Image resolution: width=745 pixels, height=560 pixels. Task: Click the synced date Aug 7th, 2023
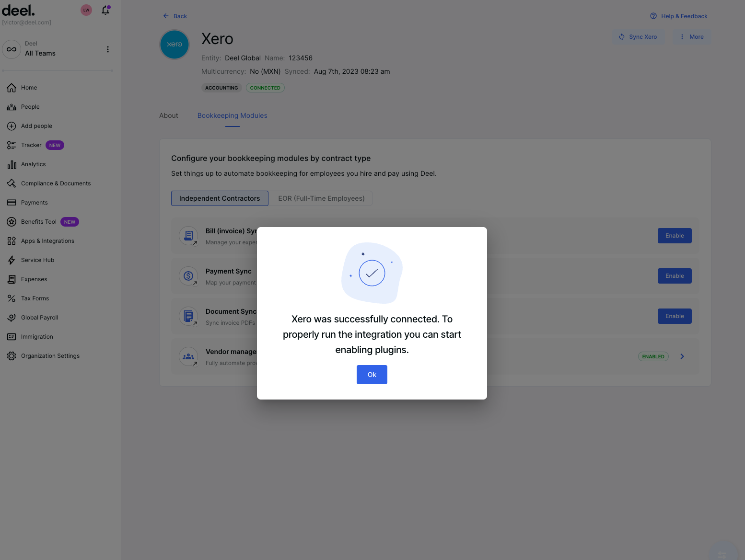(352, 71)
